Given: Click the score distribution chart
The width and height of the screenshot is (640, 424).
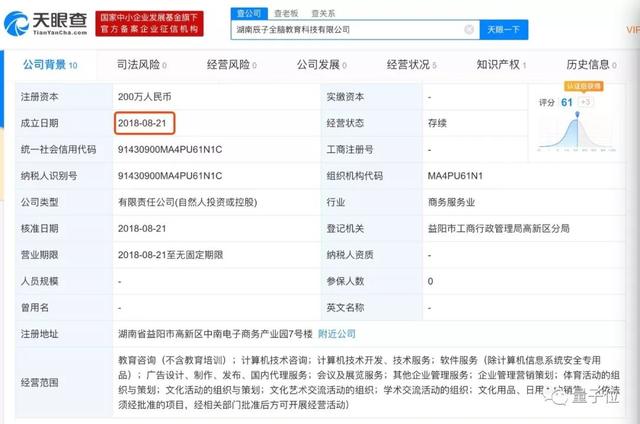Looking at the screenshot, I should 576,131.
